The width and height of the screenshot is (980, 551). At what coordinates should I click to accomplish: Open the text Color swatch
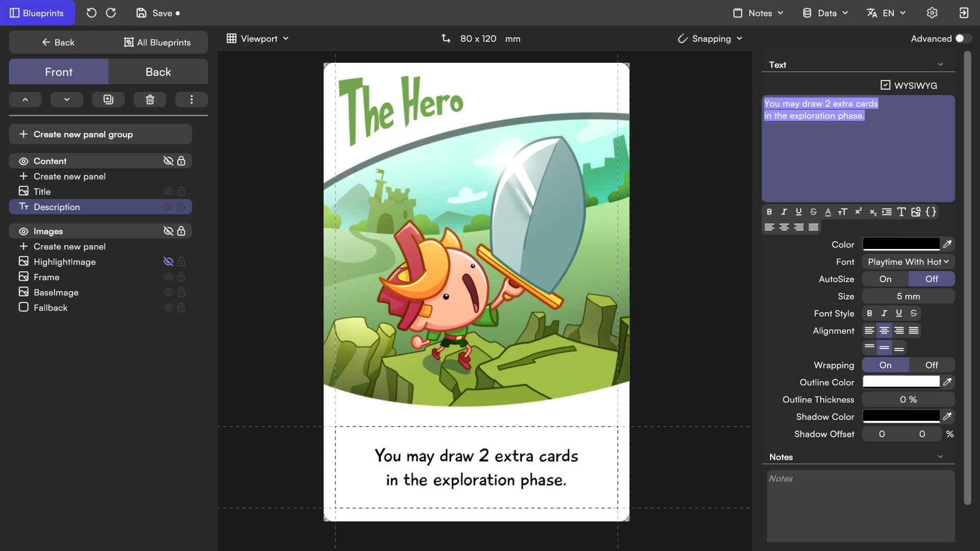pos(901,244)
